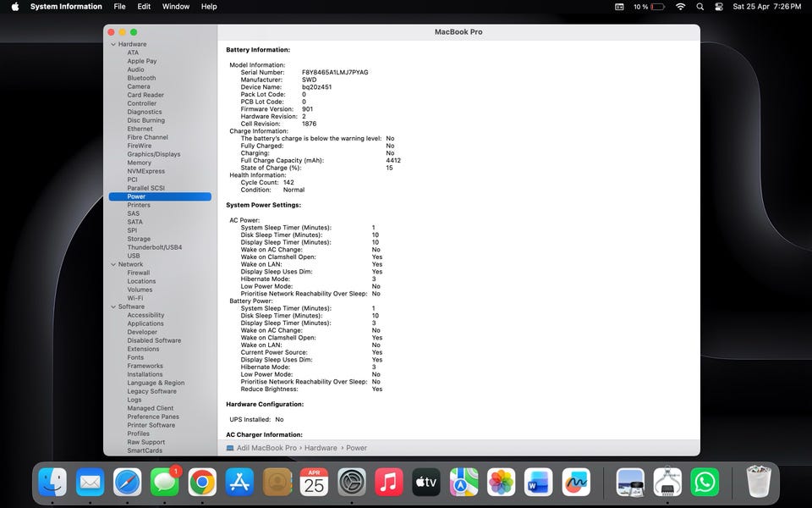Viewport: 812px width, 508px height.
Task: Select Printers in the sidebar
Action: [x=139, y=205]
